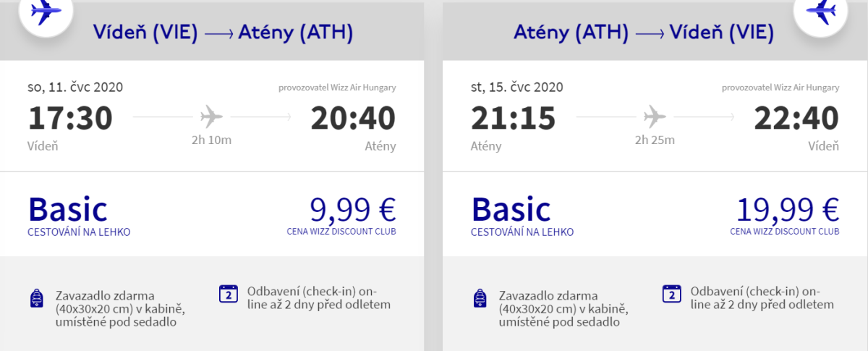Click the airplane icon above Vienna–Athens flight

(x=46, y=11)
